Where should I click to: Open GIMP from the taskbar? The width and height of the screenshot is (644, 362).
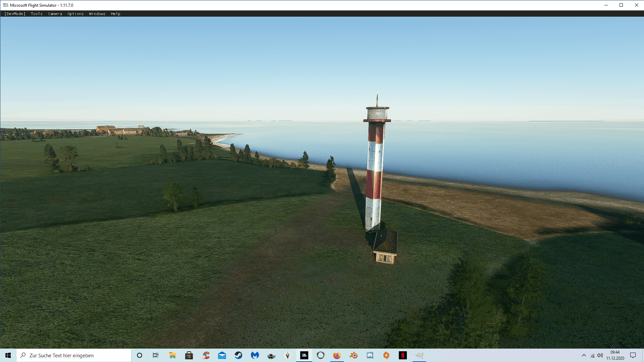pos(419,355)
